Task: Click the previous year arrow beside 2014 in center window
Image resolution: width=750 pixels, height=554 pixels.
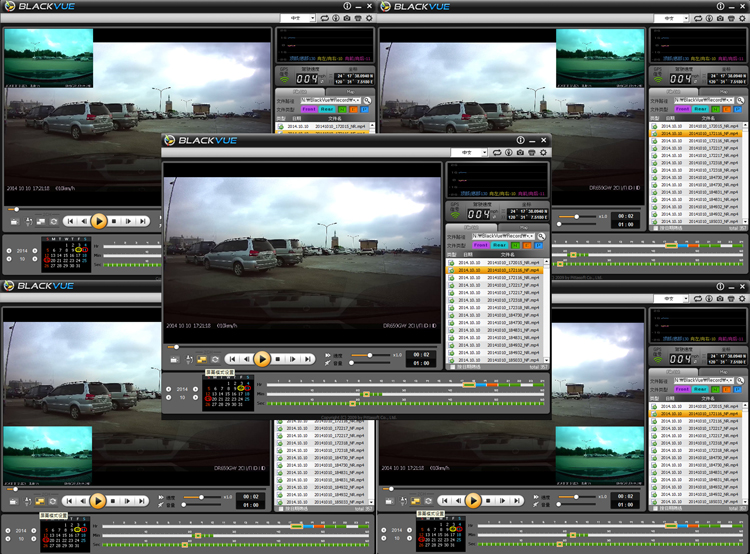Action: point(168,388)
